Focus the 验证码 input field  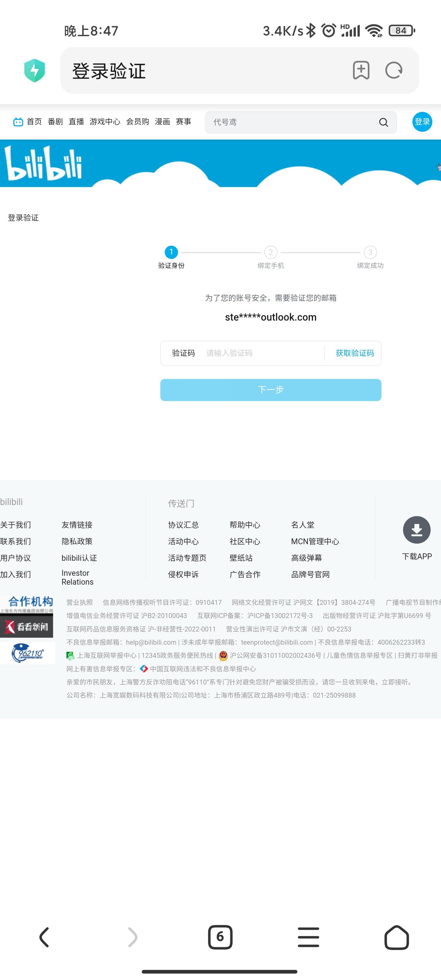(x=262, y=353)
